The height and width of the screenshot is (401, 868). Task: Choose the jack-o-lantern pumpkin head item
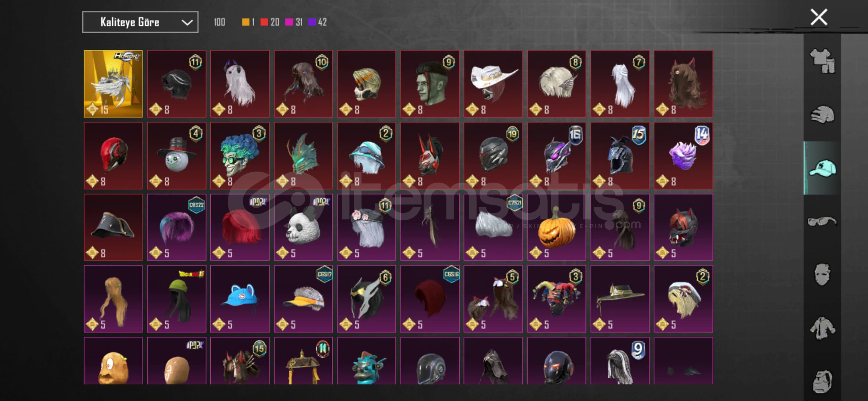click(x=556, y=227)
